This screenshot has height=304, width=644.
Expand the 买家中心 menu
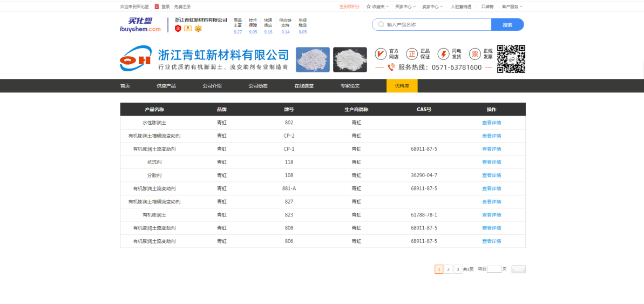coord(405,6)
